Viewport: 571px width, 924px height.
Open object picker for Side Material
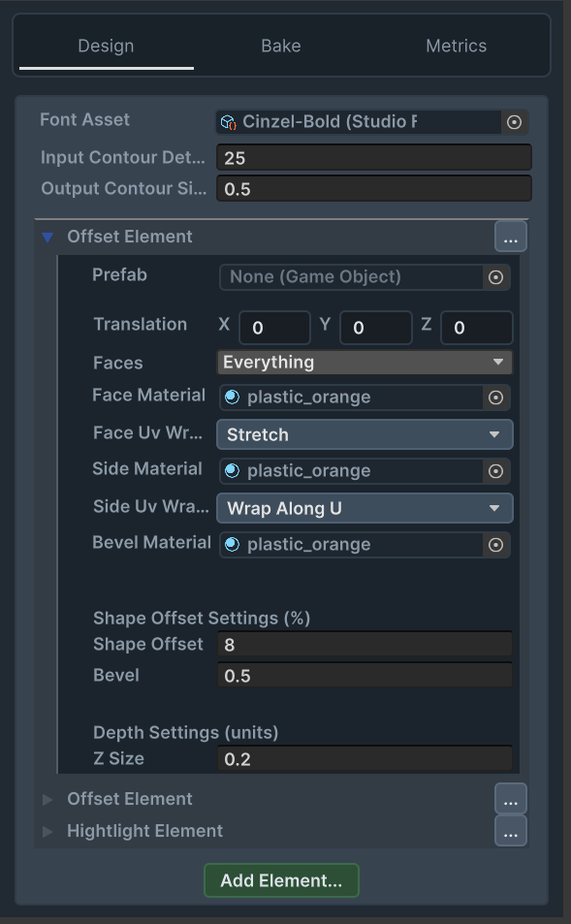pos(495,471)
